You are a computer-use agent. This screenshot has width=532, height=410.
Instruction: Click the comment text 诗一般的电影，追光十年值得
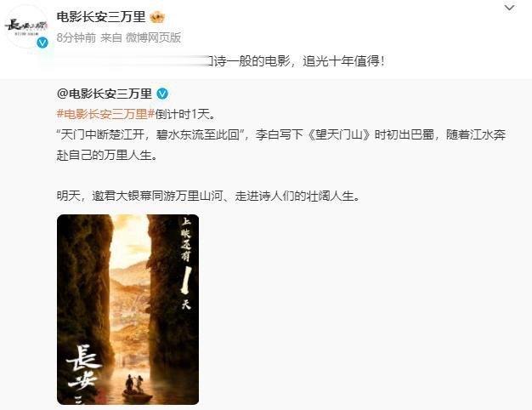point(297,61)
